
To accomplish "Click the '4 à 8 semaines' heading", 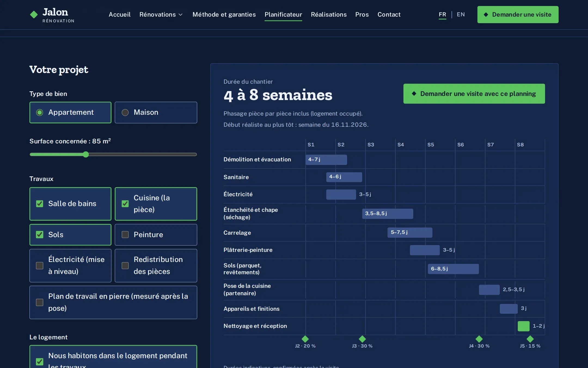I will [278, 95].
